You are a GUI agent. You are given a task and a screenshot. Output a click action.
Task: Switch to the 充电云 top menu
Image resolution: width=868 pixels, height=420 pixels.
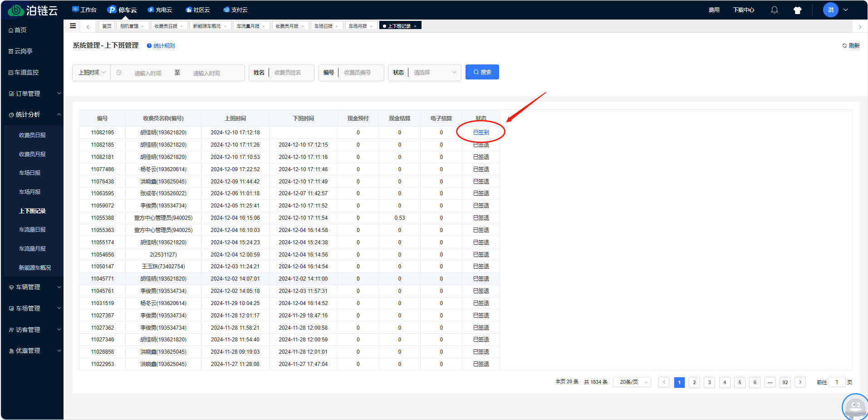tap(160, 10)
